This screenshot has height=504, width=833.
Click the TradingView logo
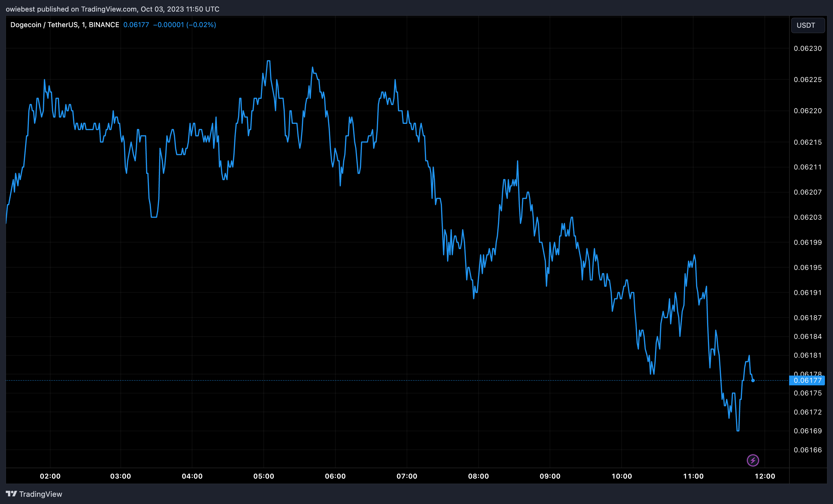[x=34, y=494]
